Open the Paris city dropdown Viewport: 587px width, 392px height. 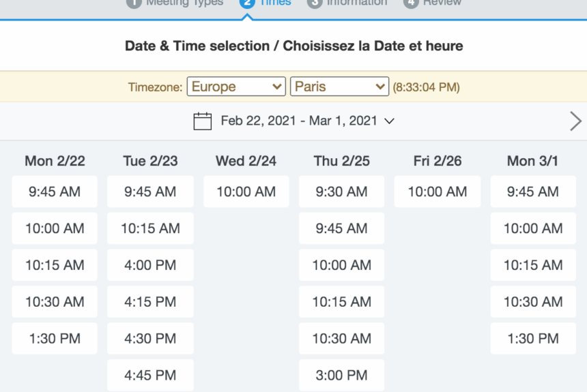339,87
